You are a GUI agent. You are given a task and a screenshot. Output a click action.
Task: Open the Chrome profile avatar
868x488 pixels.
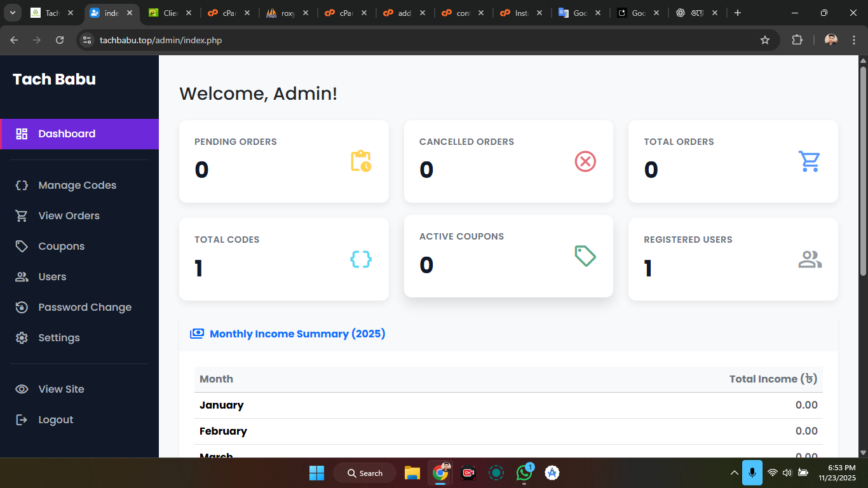point(831,40)
